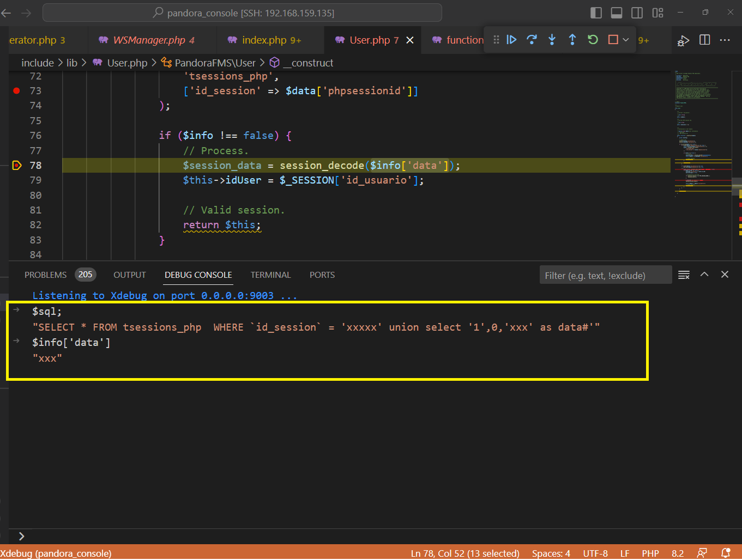
Task: Click the Step Over debug button
Action: [532, 40]
